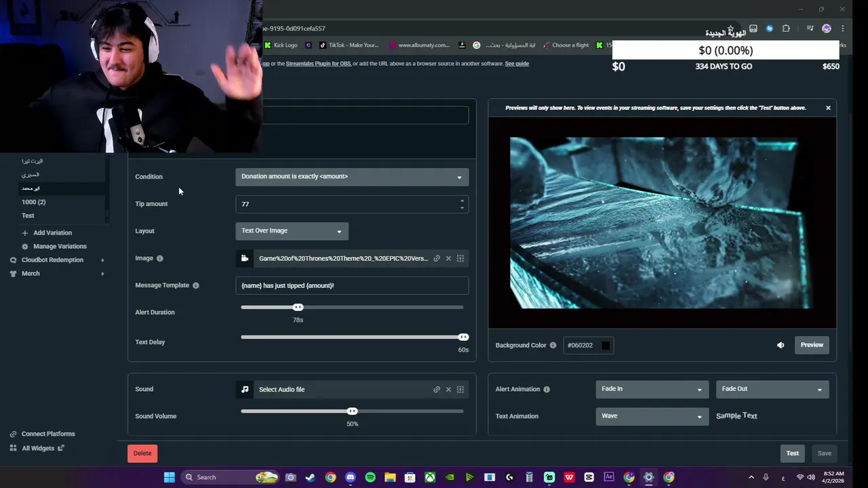Adjust the Text Delay slider handle
Screen dimensions: 868x488
463,337
